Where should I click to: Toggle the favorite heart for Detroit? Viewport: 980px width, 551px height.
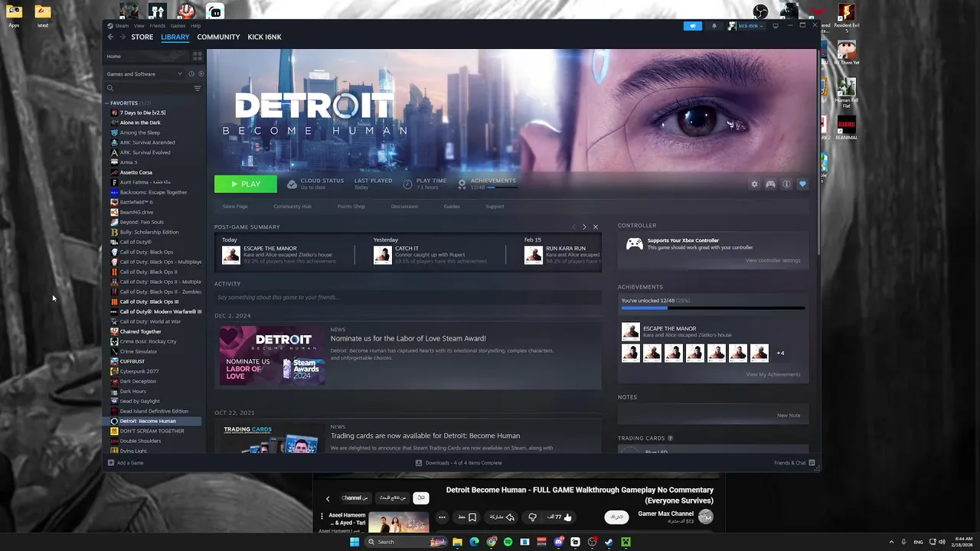802,184
